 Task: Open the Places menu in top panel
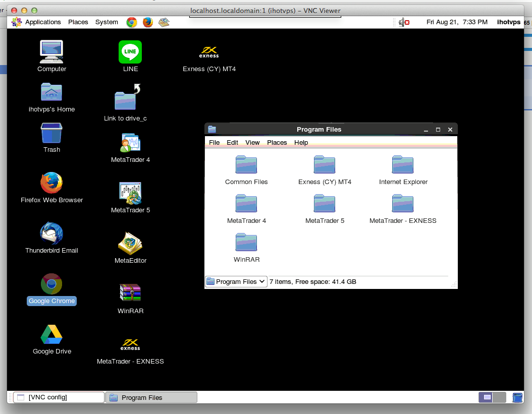[78, 22]
